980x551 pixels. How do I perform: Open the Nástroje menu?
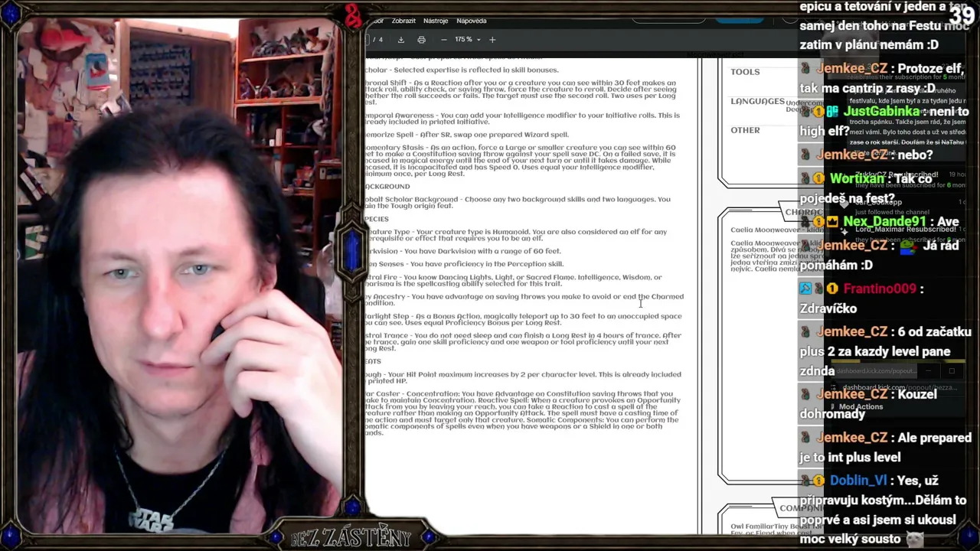(x=436, y=21)
